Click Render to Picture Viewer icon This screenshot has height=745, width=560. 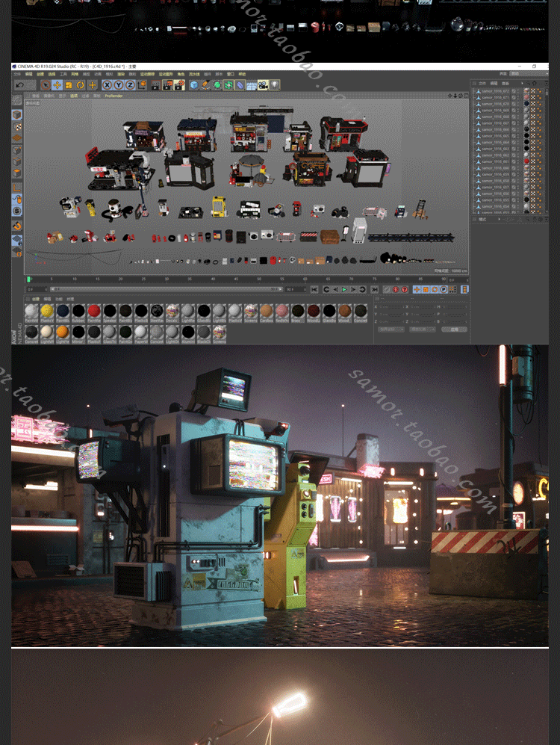pos(167,85)
